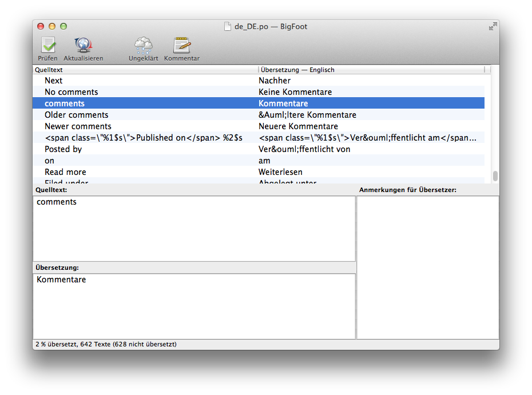Click the '&Auml;ltere Kommentare' translation cell
Screen dimensions: 532x395
pos(371,114)
